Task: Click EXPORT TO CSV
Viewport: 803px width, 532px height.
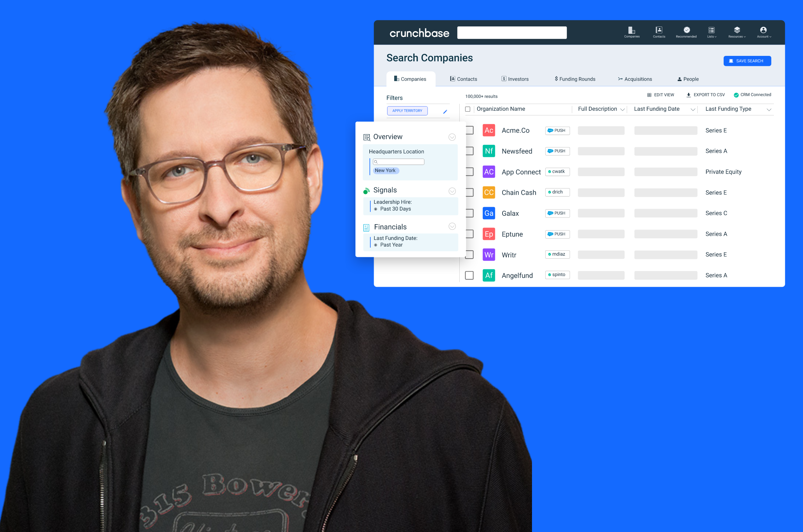Action: click(x=705, y=95)
